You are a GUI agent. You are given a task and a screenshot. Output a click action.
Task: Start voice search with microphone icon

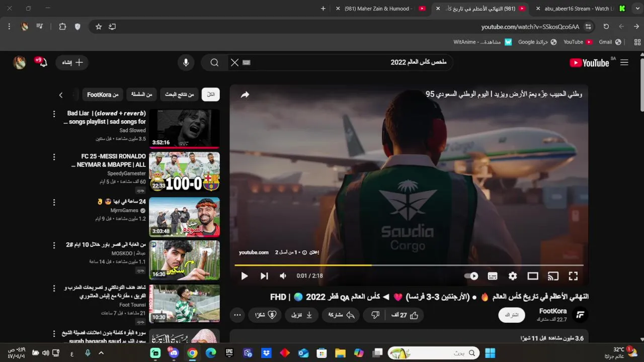[x=186, y=62]
